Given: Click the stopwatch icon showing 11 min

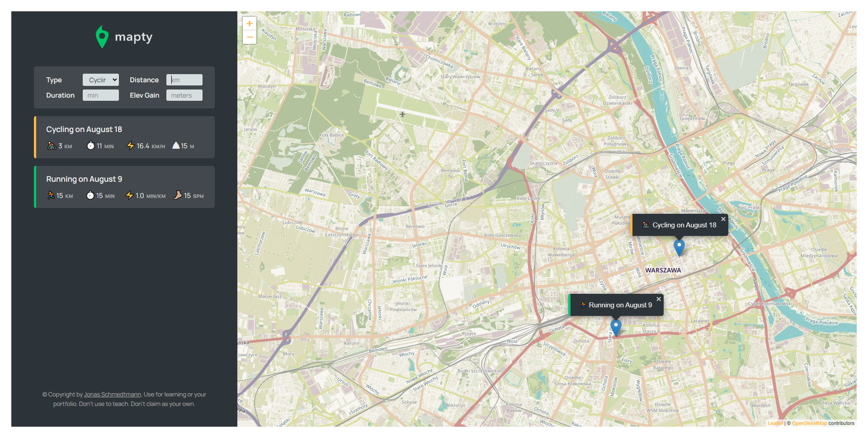Looking at the screenshot, I should pos(90,146).
